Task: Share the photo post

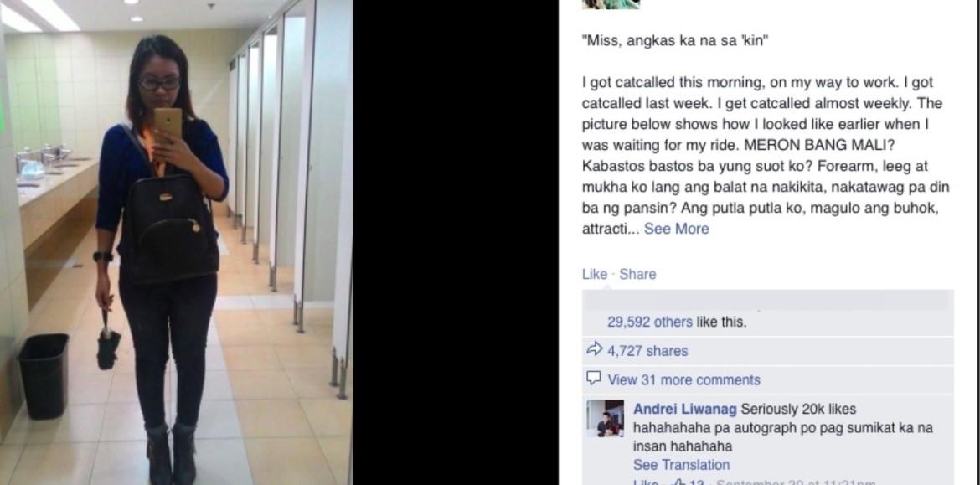Action: (x=637, y=275)
